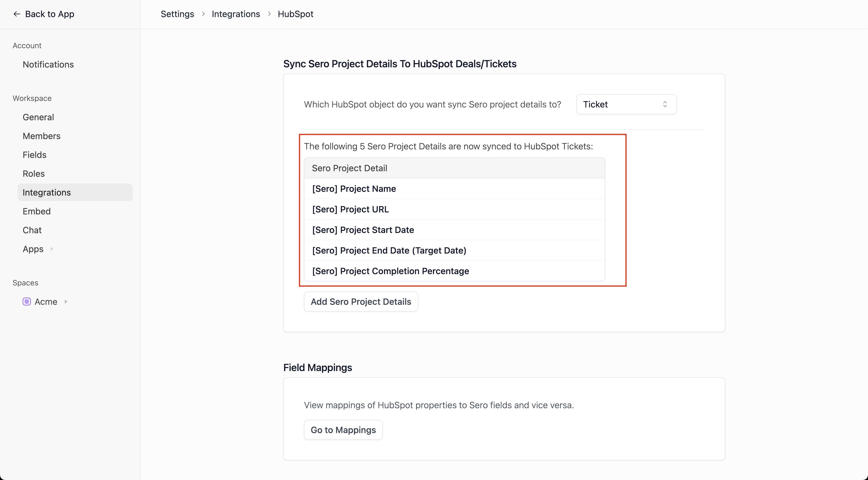868x480 pixels.
Task: Open Notifications settings
Action: pyautogui.click(x=48, y=64)
